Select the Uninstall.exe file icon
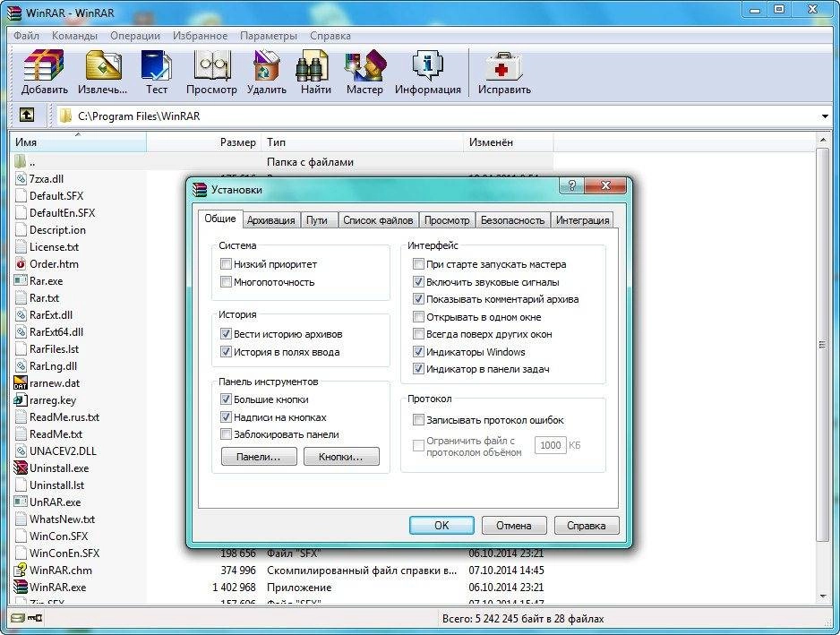Viewport: 840px width, 635px height. pos(21,468)
